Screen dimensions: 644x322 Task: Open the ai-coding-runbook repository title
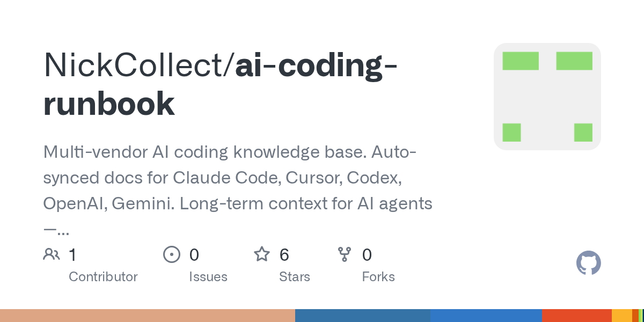(221, 84)
